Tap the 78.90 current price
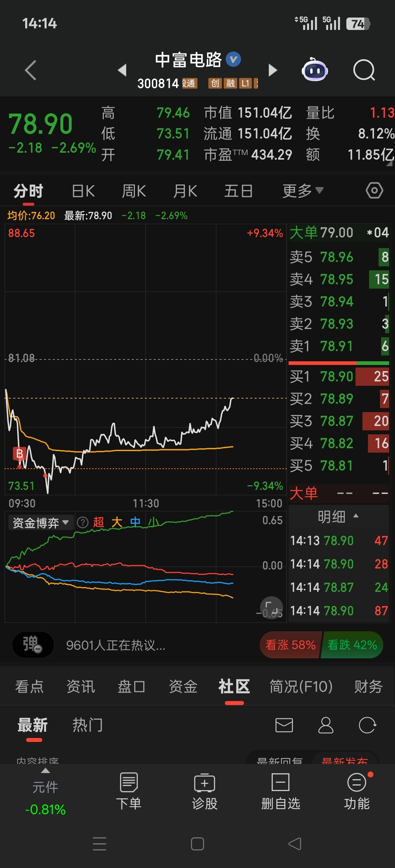The height and width of the screenshot is (868, 395). pyautogui.click(x=40, y=124)
